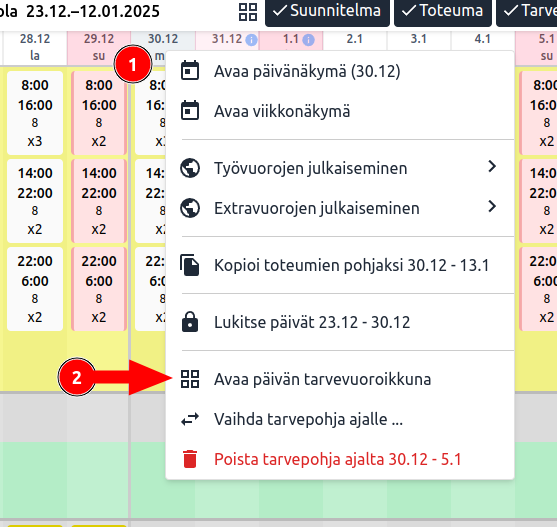Click the lock icon for Lukitse päivät
This screenshot has height=527, width=557.
coord(190,322)
